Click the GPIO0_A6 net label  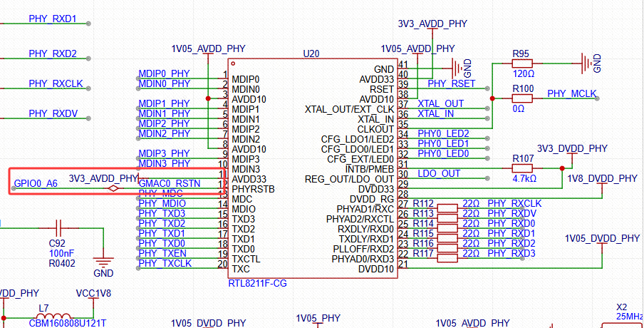(x=36, y=183)
